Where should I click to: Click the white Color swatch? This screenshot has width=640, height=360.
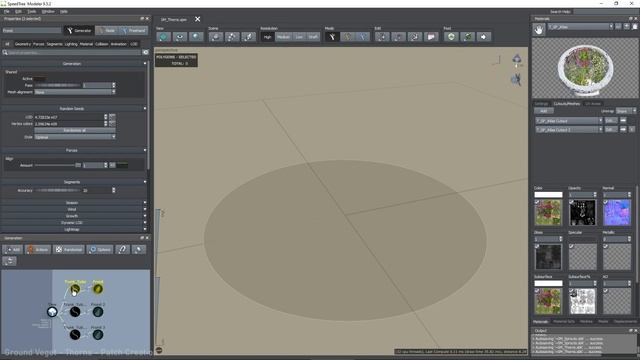(x=548, y=195)
